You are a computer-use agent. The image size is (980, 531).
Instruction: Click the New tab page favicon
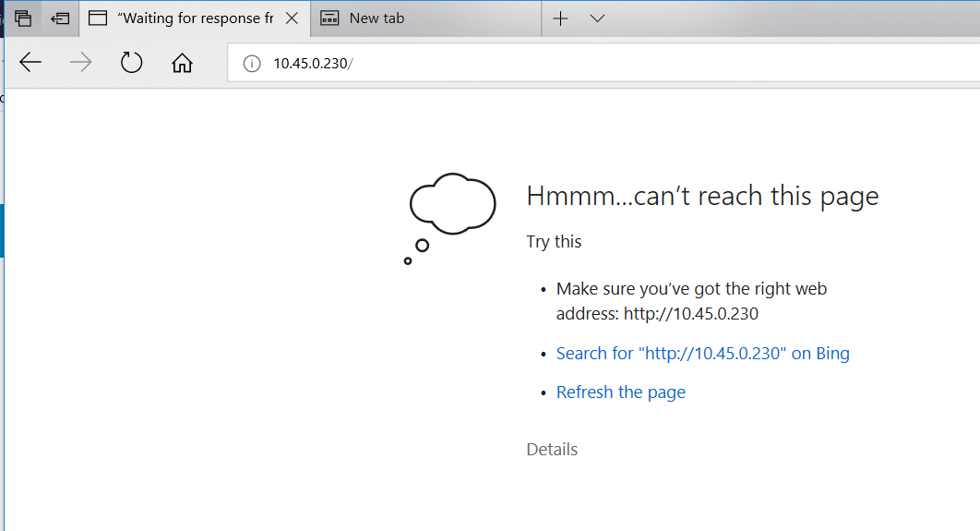click(329, 18)
